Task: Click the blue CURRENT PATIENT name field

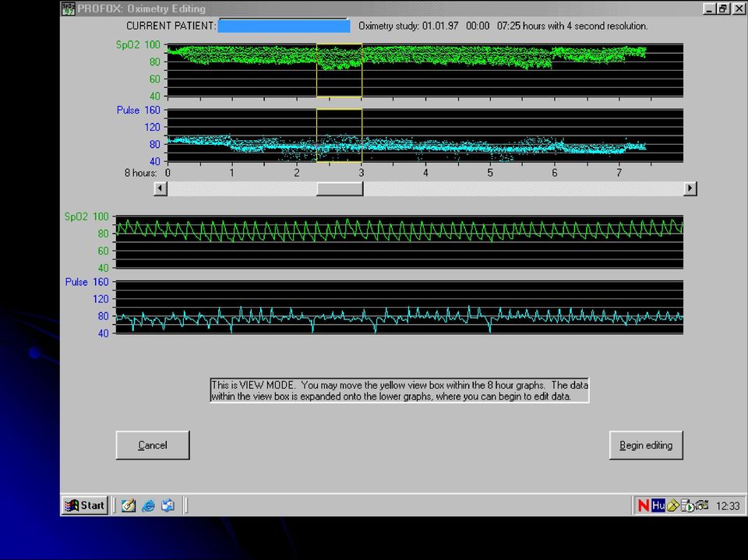Action: 284,26
